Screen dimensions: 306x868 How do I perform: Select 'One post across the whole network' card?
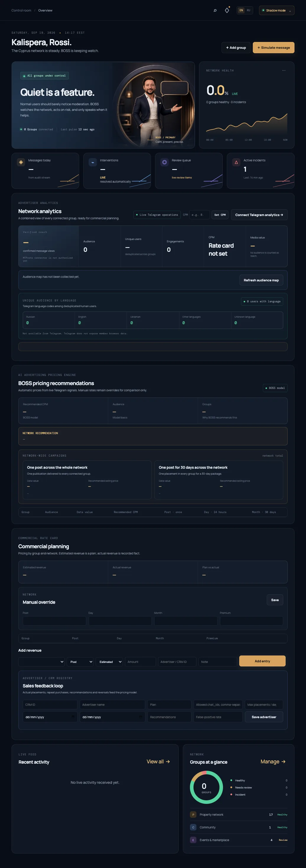click(x=87, y=480)
